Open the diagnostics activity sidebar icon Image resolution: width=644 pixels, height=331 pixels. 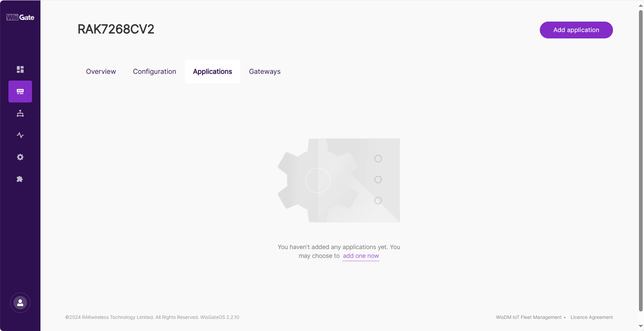click(20, 135)
